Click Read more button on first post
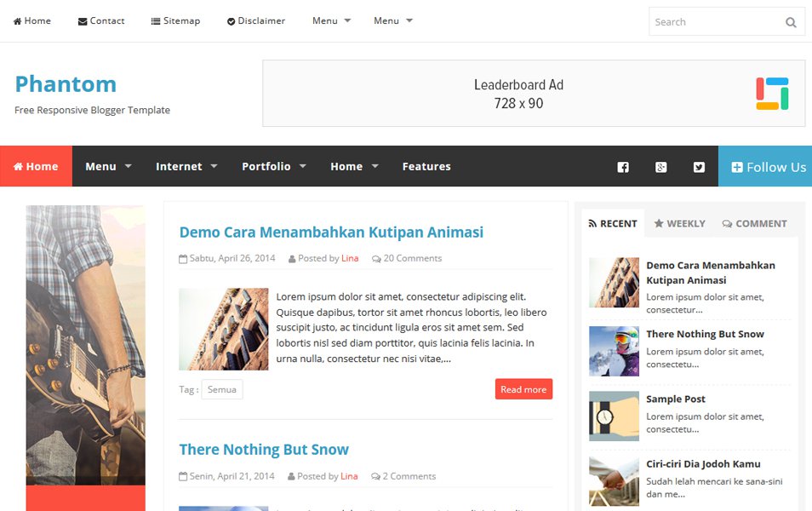Viewport: 812px width, 511px height. [523, 389]
